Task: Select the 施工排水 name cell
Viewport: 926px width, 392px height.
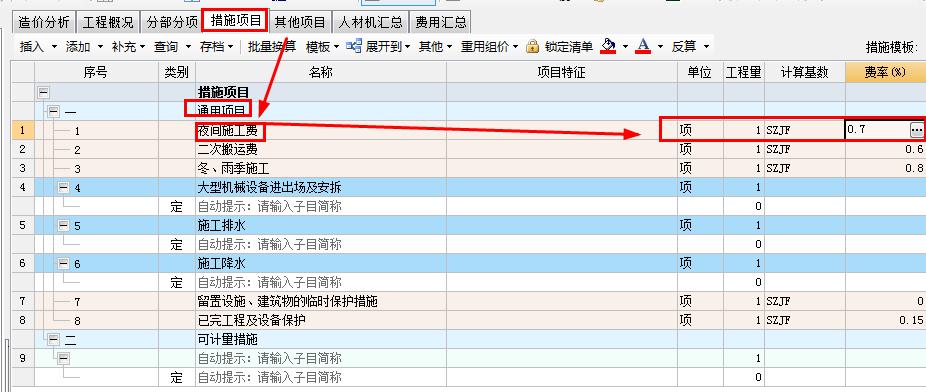Action: (x=321, y=226)
